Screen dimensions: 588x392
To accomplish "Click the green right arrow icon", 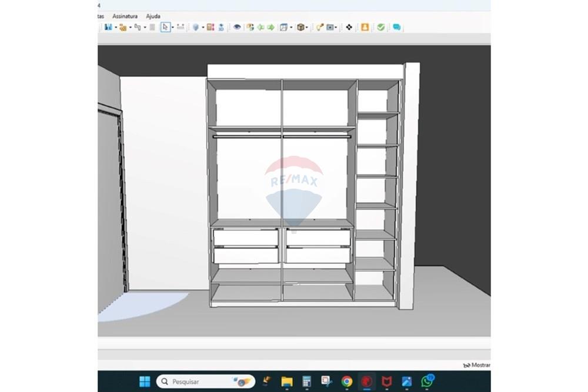I will (270, 27).
